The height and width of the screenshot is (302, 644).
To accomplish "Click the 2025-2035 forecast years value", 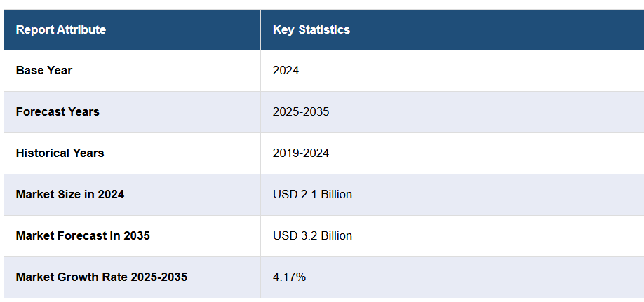I will coord(301,111).
